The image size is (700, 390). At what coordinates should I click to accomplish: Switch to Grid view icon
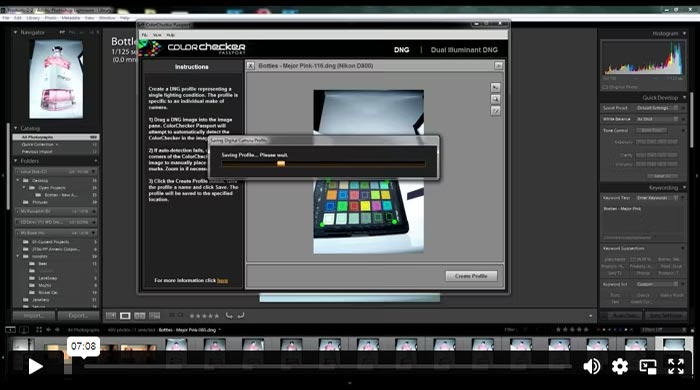point(111,316)
